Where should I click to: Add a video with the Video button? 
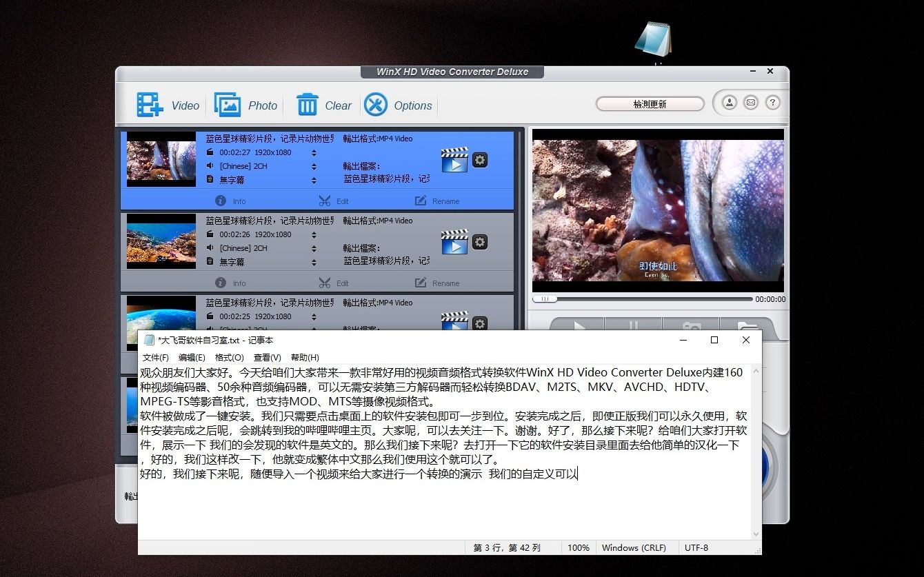168,105
